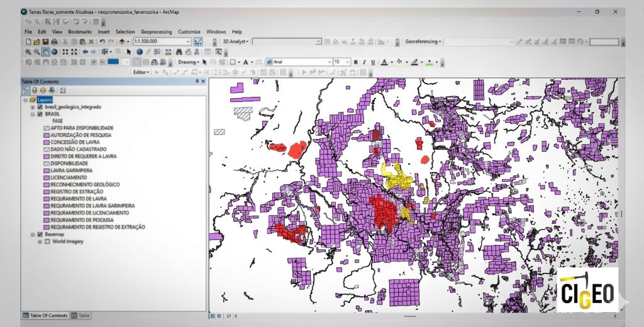Open the map scale 1:1.500.000 dropdown
The image size is (644, 327).
pyautogui.click(x=188, y=42)
